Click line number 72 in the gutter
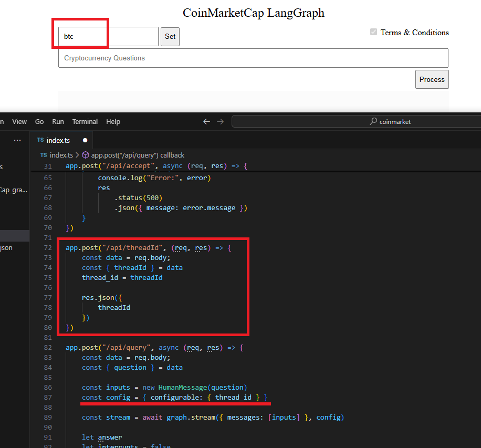This screenshot has width=481, height=448. (48, 247)
